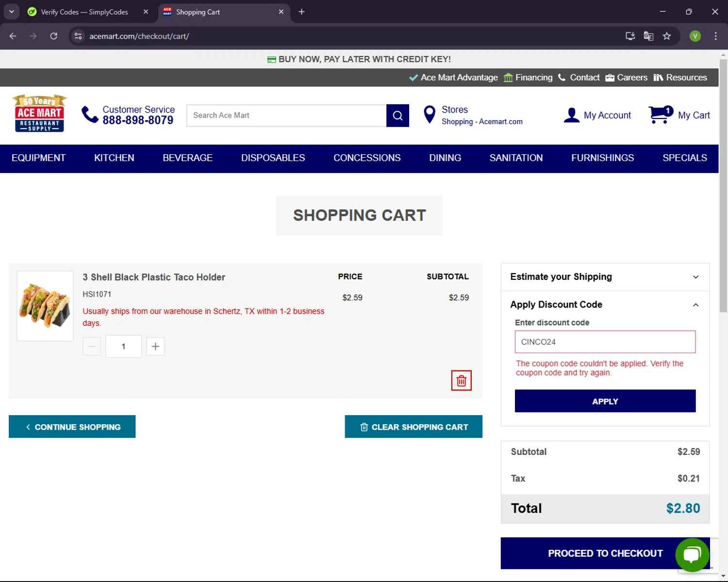Click the HSI1071 item code text
The height and width of the screenshot is (582, 728).
97,294
